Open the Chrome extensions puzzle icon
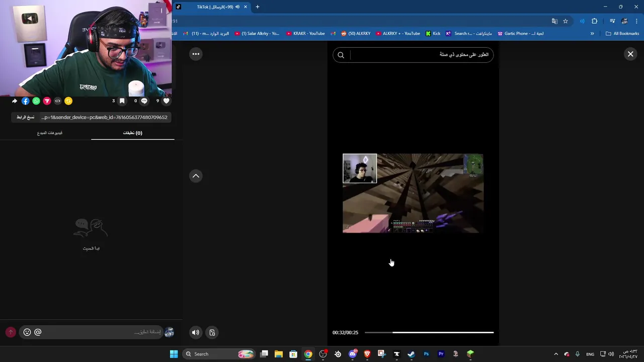Viewport: 644px width, 362px height. click(x=594, y=21)
